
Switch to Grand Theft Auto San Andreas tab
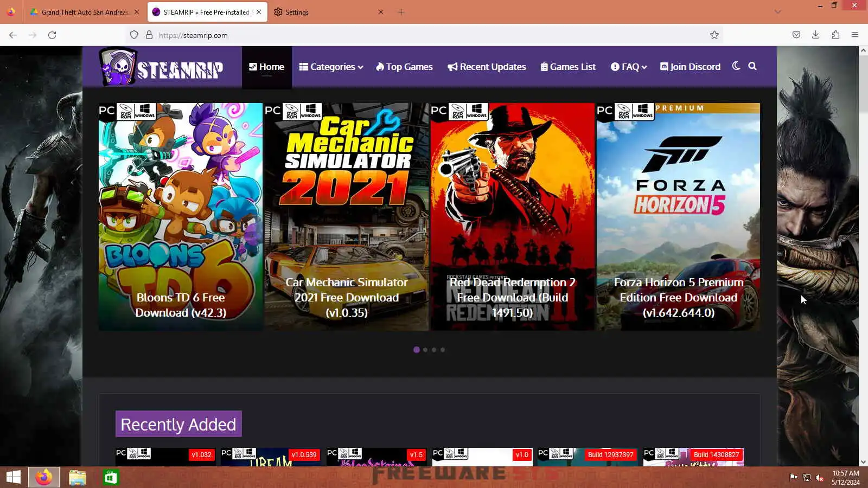point(84,12)
